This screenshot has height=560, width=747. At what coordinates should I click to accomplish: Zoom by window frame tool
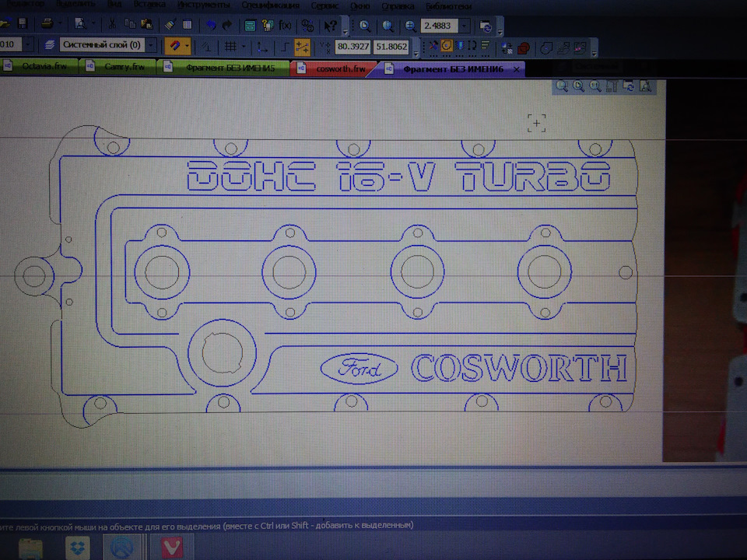[364, 26]
